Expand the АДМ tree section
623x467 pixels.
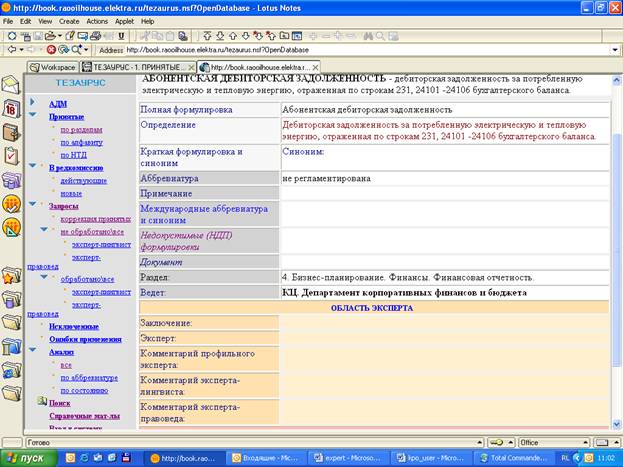point(32,102)
